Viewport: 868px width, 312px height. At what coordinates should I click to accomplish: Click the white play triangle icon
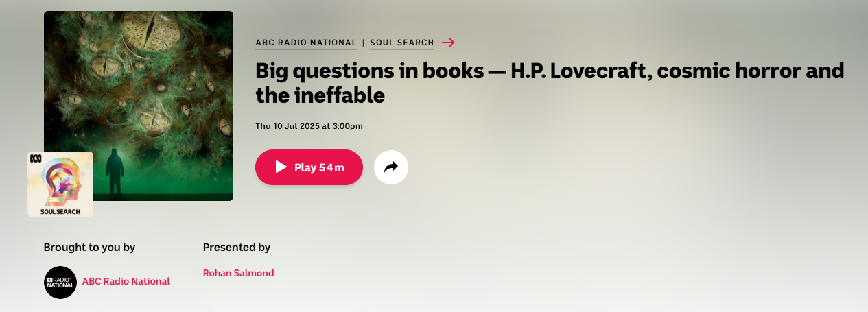tap(281, 167)
